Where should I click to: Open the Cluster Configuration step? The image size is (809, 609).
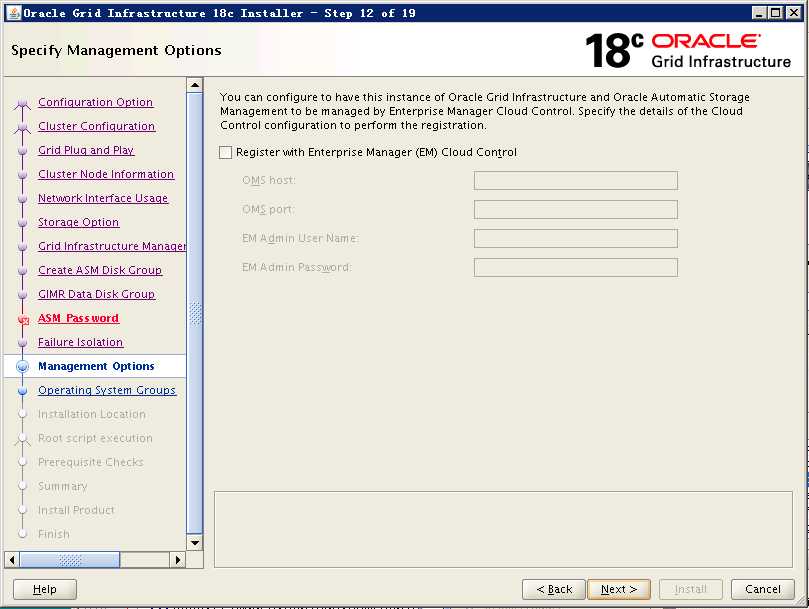coord(96,126)
